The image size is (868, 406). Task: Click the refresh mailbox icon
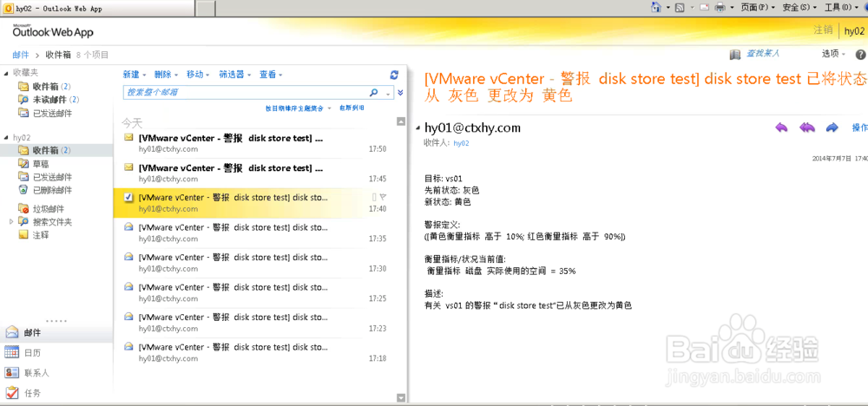click(x=394, y=75)
